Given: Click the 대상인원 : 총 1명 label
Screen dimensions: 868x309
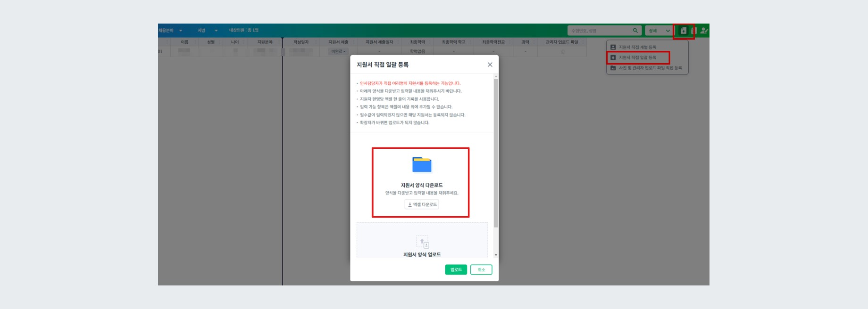Looking at the screenshot, I should pos(244,30).
